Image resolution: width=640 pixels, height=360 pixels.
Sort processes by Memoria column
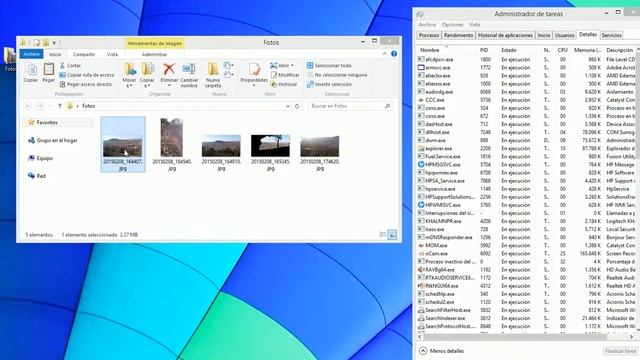[x=588, y=50]
